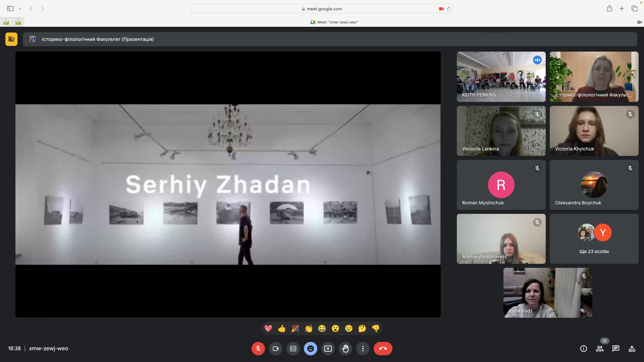
Task: Send the laughing face reaction
Action: (x=322, y=328)
